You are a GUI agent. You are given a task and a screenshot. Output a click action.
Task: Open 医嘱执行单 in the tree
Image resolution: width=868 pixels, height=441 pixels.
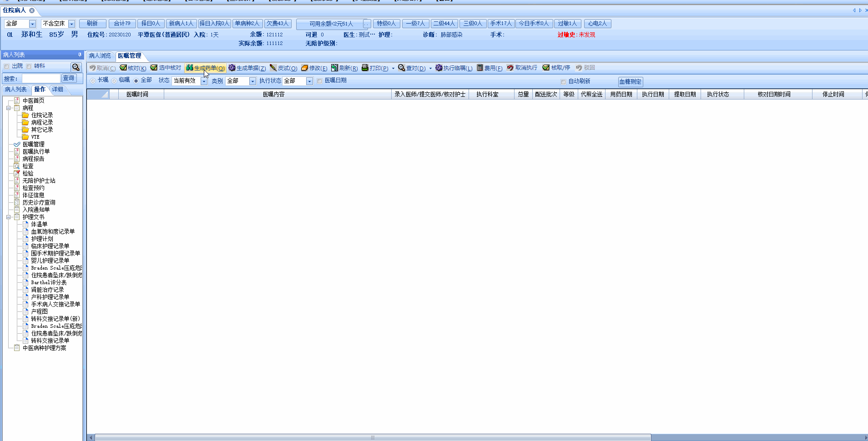[32, 151]
